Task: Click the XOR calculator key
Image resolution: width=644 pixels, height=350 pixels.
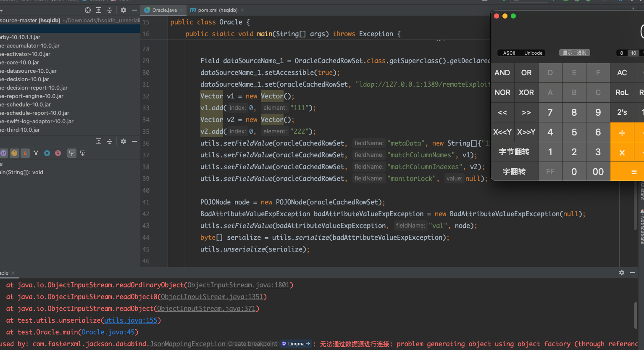Action: point(526,93)
